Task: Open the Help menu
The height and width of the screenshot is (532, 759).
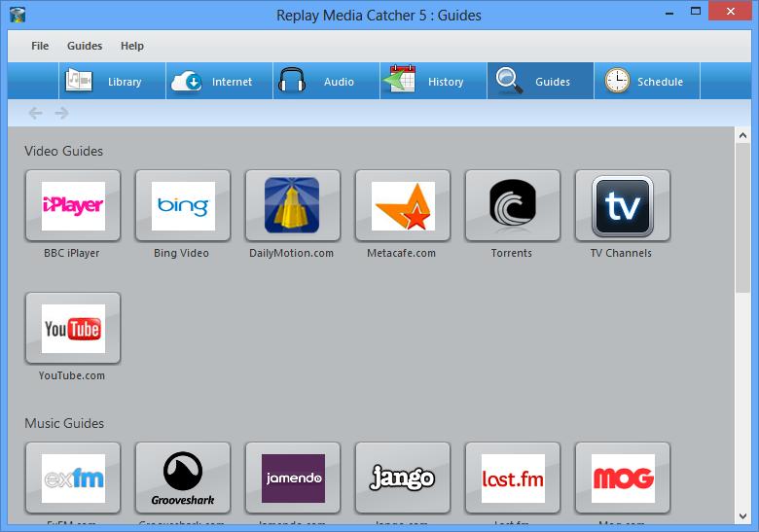Action: (132, 46)
